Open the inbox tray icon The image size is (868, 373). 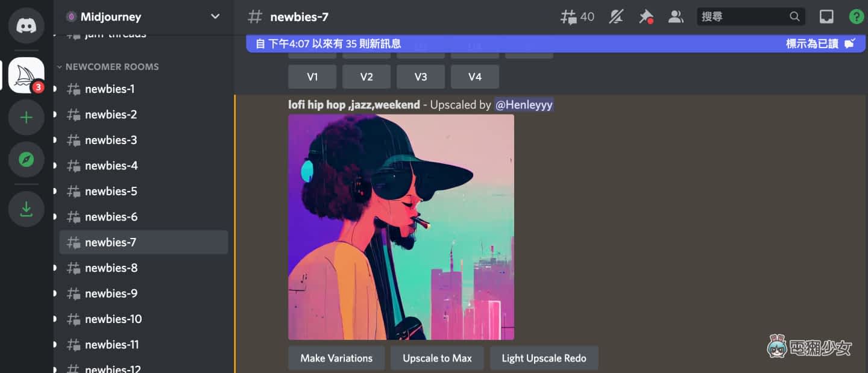coord(826,17)
